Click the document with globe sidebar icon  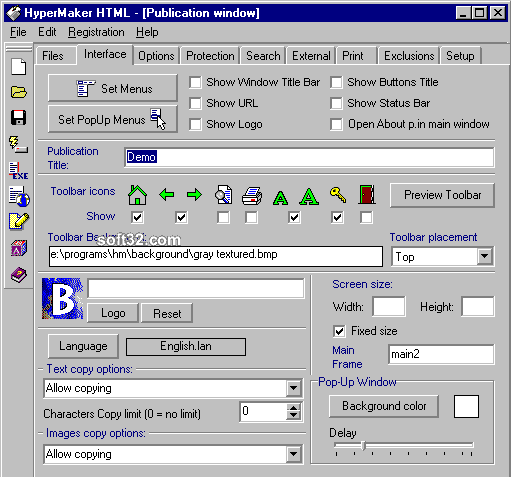tap(19, 196)
